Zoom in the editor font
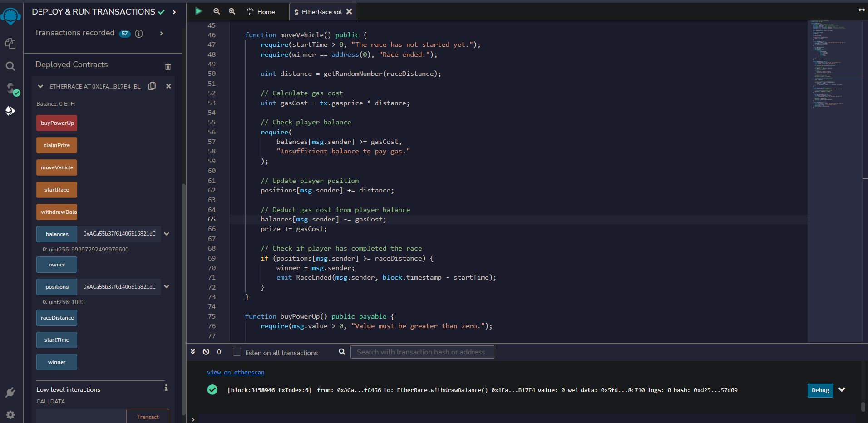868x423 pixels. [x=232, y=11]
